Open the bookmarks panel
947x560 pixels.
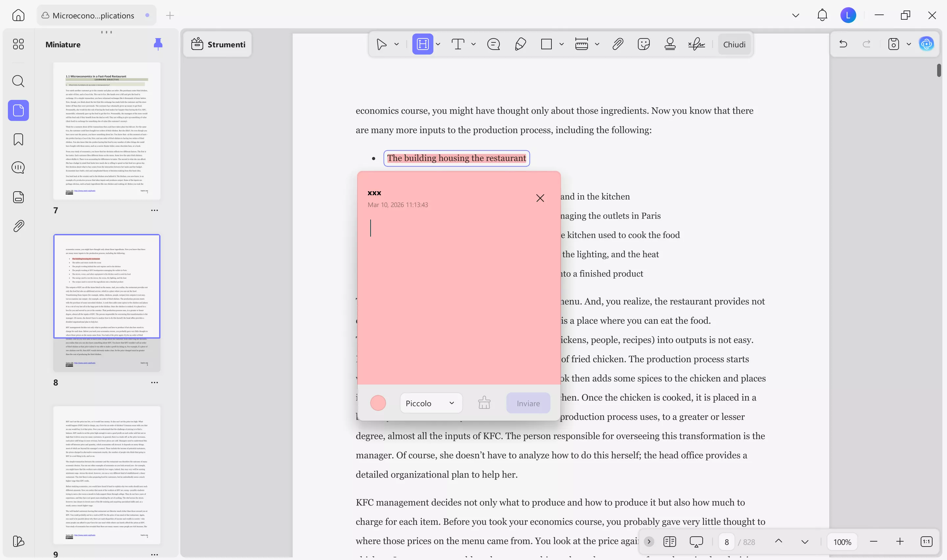18,139
